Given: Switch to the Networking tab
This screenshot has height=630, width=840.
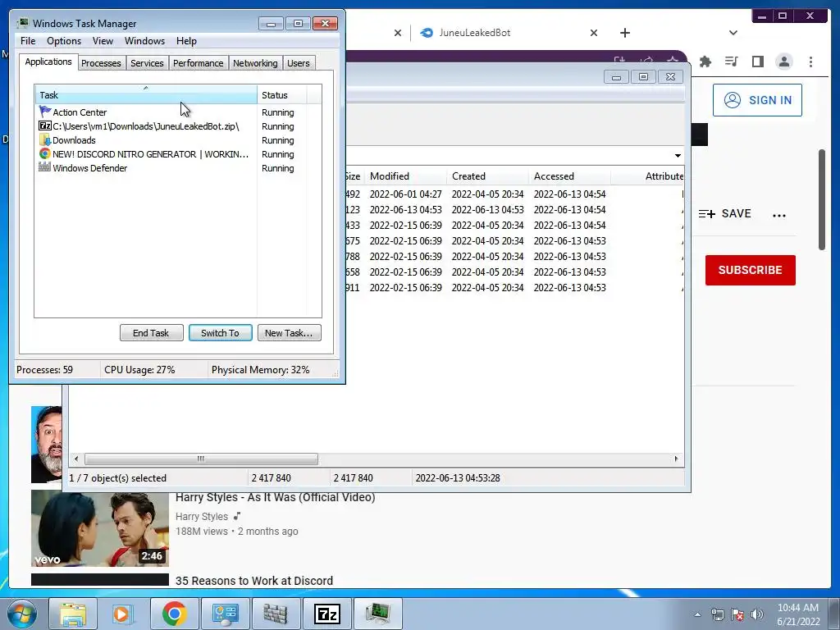Looking at the screenshot, I should tap(255, 63).
